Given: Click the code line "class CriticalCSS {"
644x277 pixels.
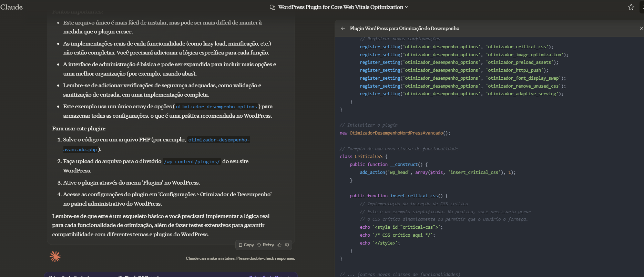Looking at the screenshot, I should coord(364,157).
